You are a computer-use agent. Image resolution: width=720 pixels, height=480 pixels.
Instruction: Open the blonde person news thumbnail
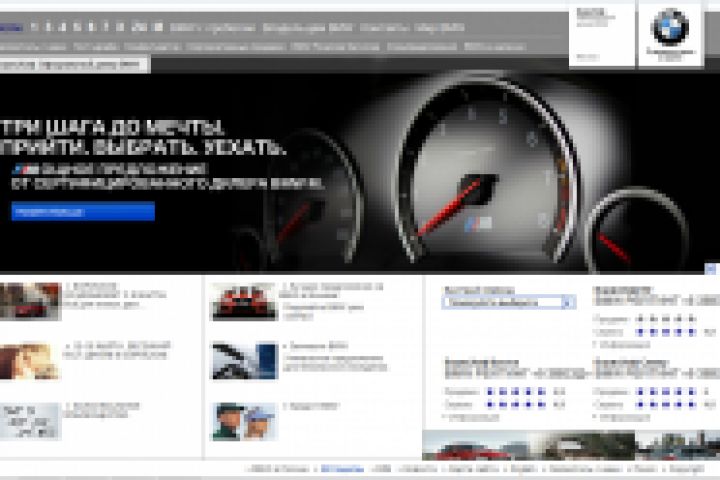(x=30, y=361)
